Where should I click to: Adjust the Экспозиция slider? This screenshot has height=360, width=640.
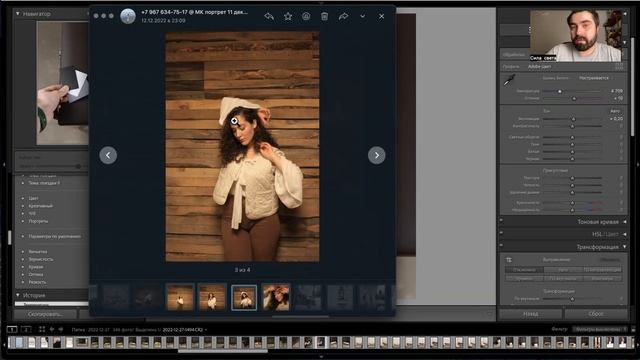tap(573, 119)
